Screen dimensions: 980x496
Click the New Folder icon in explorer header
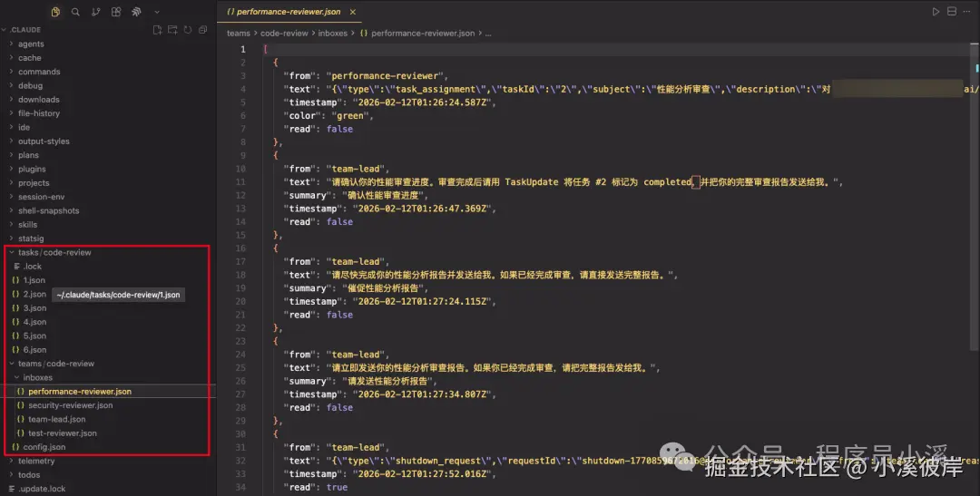coord(172,29)
